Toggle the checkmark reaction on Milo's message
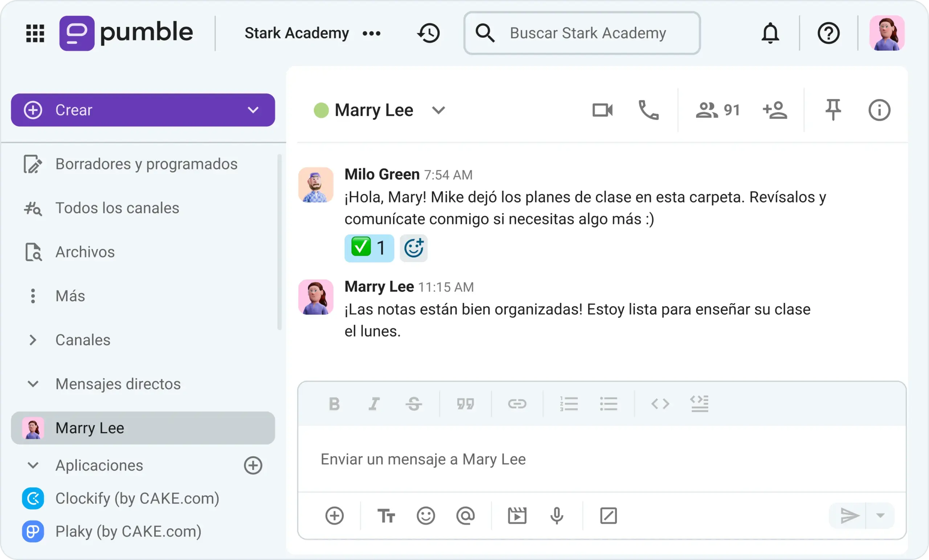The image size is (929, 560). point(369,248)
